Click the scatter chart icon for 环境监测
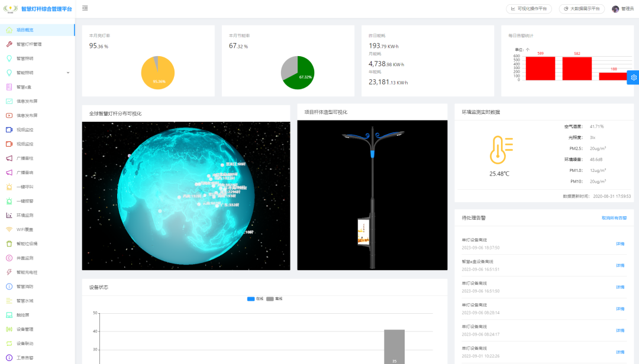The image size is (639, 364). 9,215
